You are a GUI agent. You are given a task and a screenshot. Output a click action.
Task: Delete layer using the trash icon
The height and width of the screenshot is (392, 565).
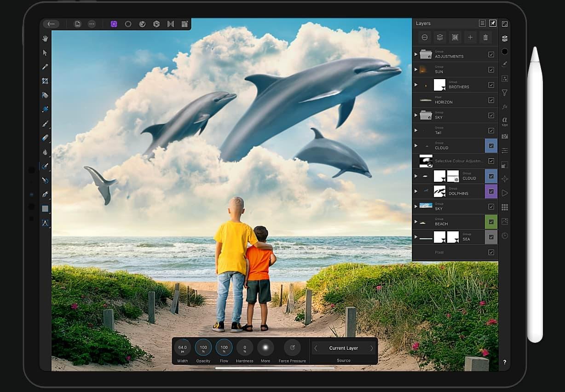pos(485,37)
